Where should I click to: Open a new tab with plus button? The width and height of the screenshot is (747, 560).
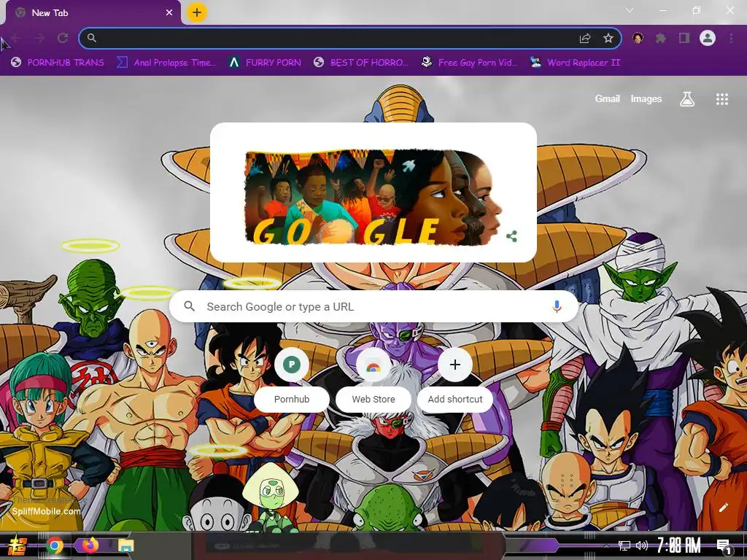pyautogui.click(x=197, y=12)
